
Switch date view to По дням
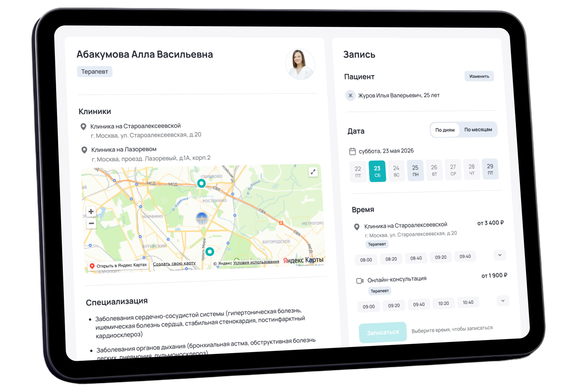(445, 130)
